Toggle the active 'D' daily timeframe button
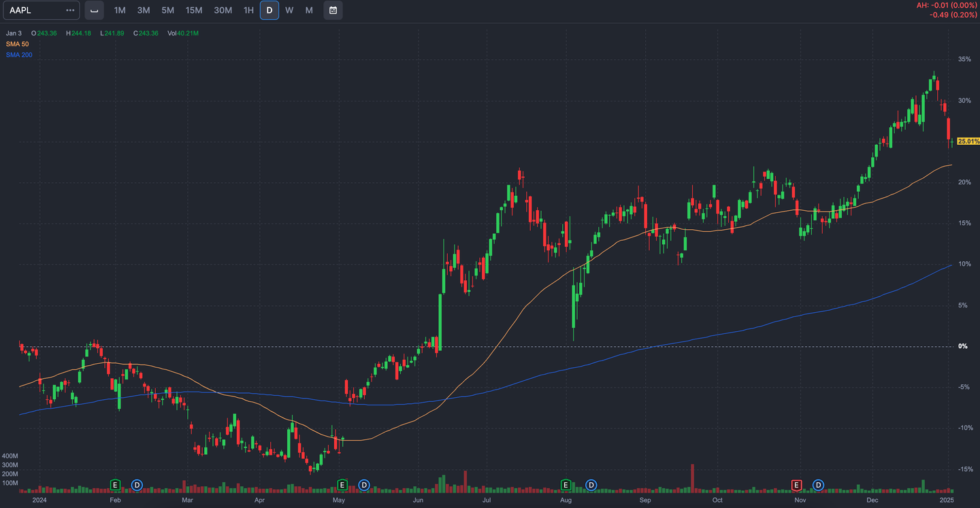The height and width of the screenshot is (508, 980). 268,10
